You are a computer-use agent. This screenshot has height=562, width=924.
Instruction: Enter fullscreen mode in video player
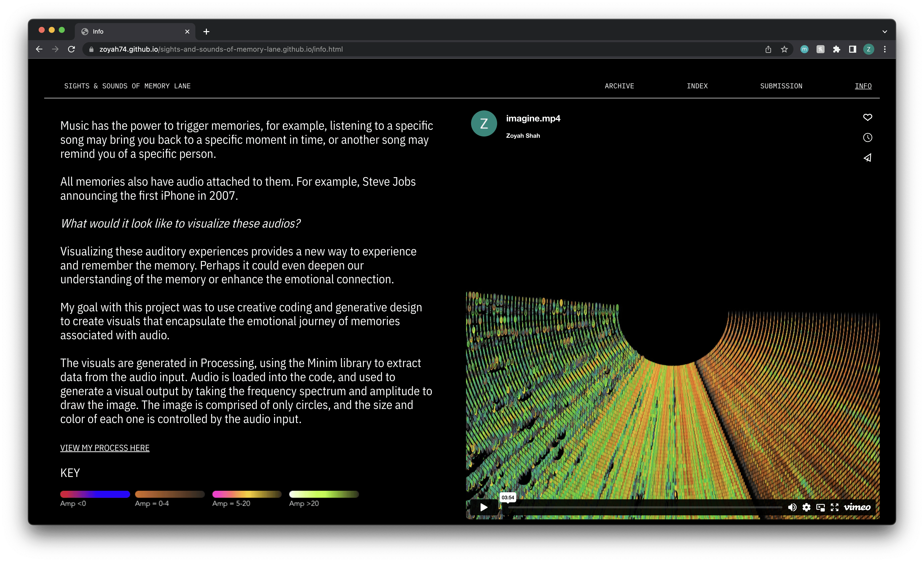(834, 507)
